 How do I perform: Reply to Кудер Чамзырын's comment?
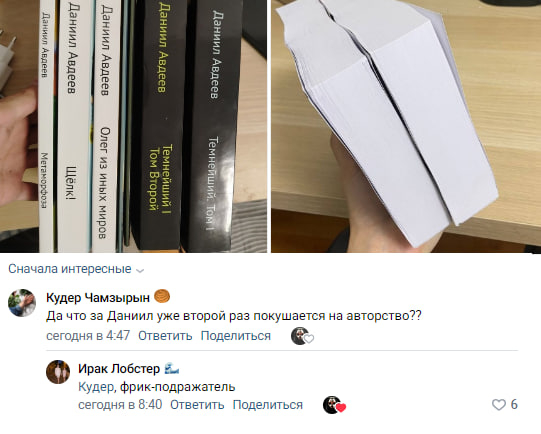tap(165, 336)
